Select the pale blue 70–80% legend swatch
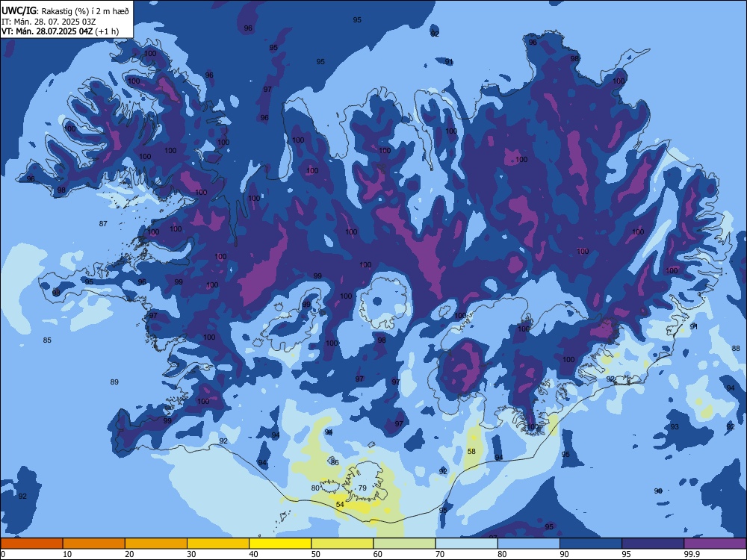747x560 pixels. pos(466,544)
